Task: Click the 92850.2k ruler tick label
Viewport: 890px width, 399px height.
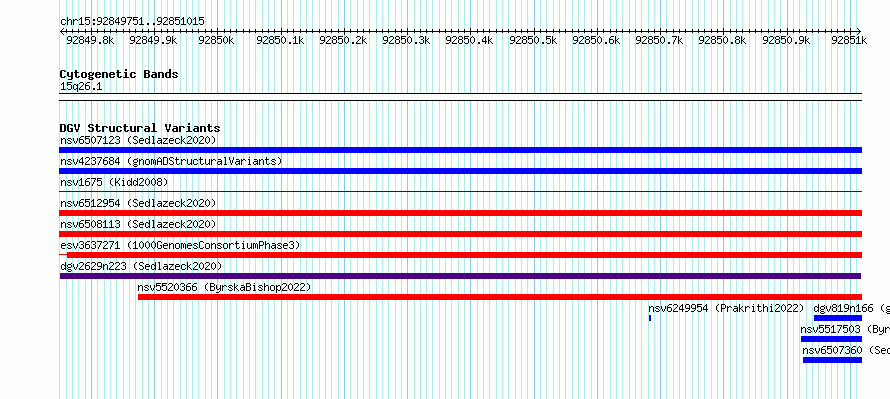Action: pyautogui.click(x=343, y=40)
